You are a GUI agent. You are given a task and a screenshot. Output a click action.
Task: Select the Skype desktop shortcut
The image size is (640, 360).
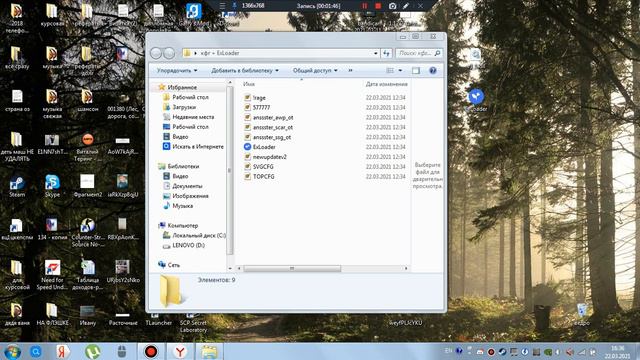click(52, 186)
